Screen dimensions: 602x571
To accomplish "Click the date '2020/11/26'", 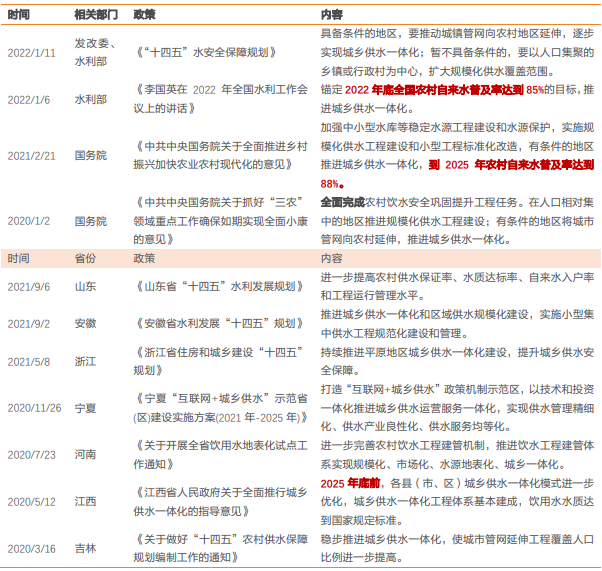I will 34,408.
